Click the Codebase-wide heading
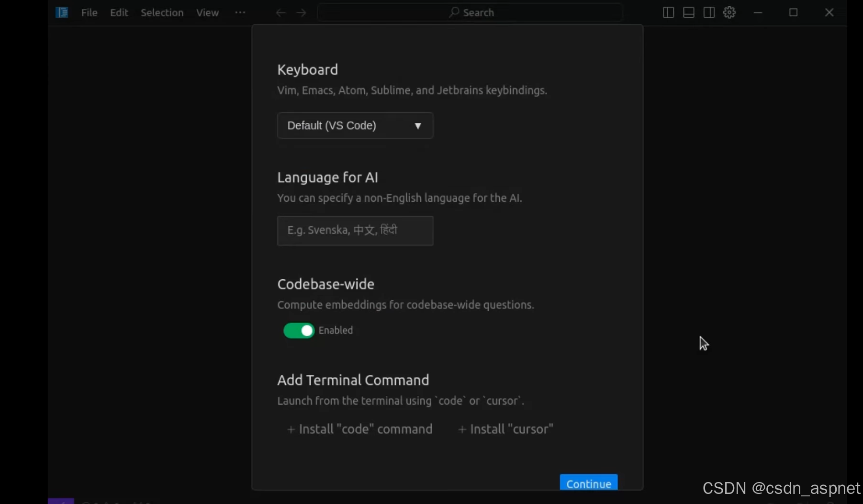The height and width of the screenshot is (504, 863). tap(326, 284)
